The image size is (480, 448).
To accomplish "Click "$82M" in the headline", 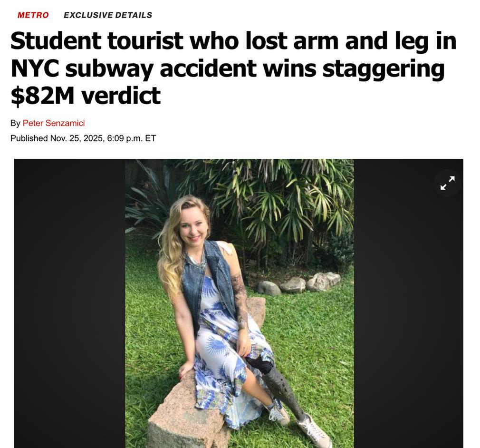I will point(42,95).
